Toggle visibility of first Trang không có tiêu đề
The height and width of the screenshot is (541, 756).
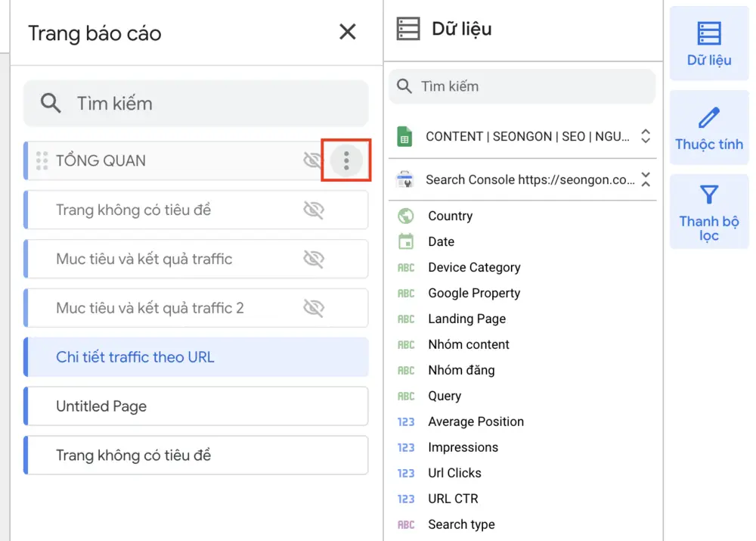pyautogui.click(x=314, y=210)
